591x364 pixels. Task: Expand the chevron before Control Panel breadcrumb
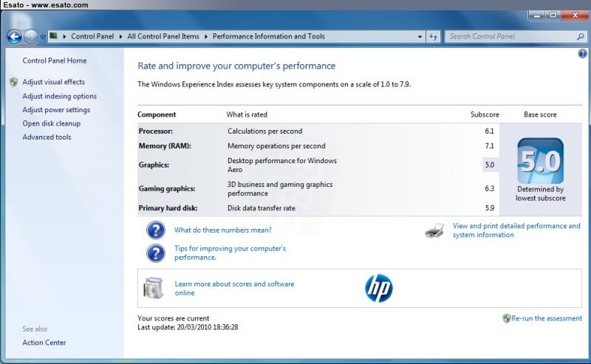click(x=64, y=37)
